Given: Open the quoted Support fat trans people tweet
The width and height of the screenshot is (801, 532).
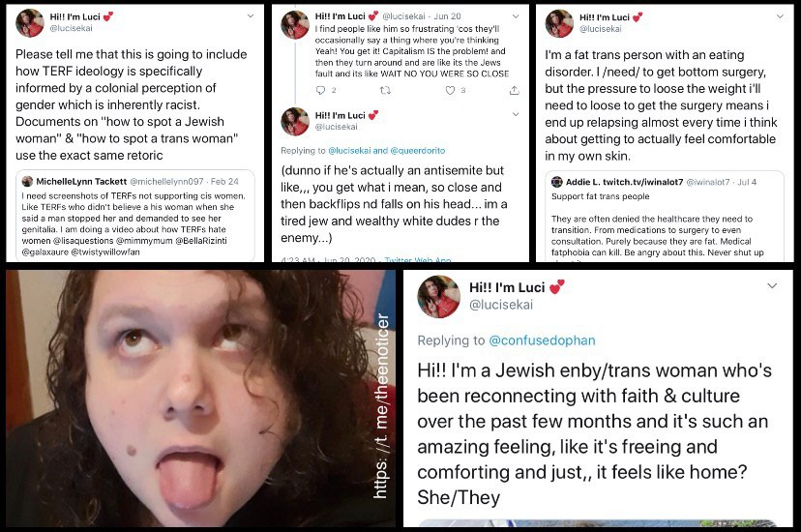Looking at the screenshot, I should tap(660, 217).
